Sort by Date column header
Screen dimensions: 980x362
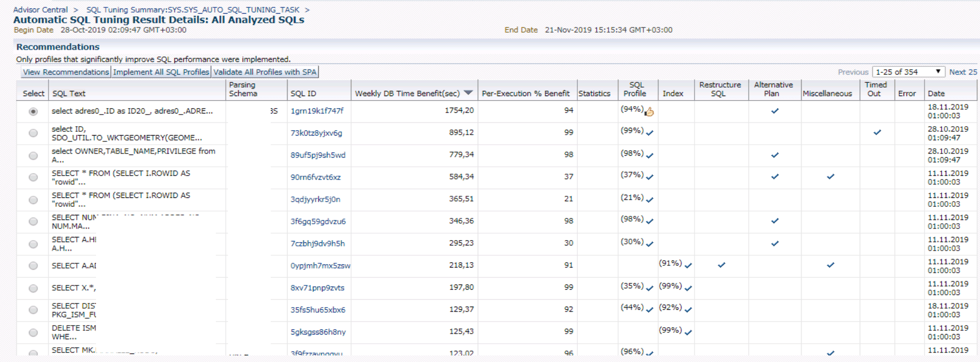point(936,93)
